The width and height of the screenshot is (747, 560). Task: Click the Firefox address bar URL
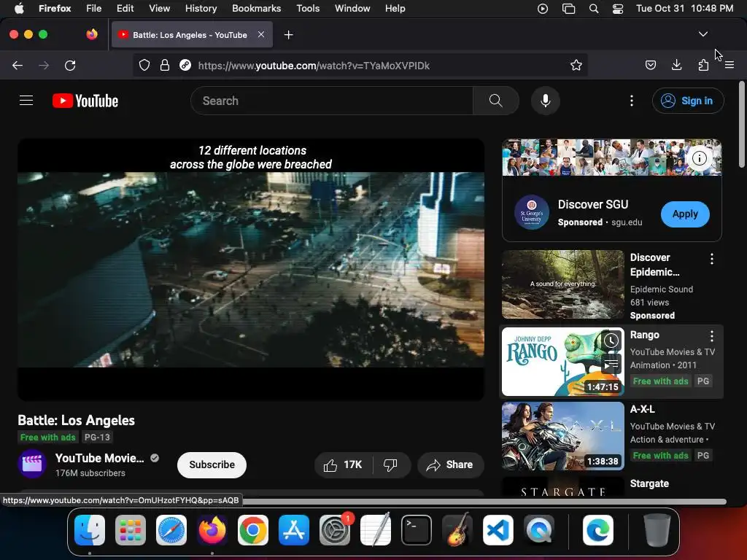(x=314, y=66)
